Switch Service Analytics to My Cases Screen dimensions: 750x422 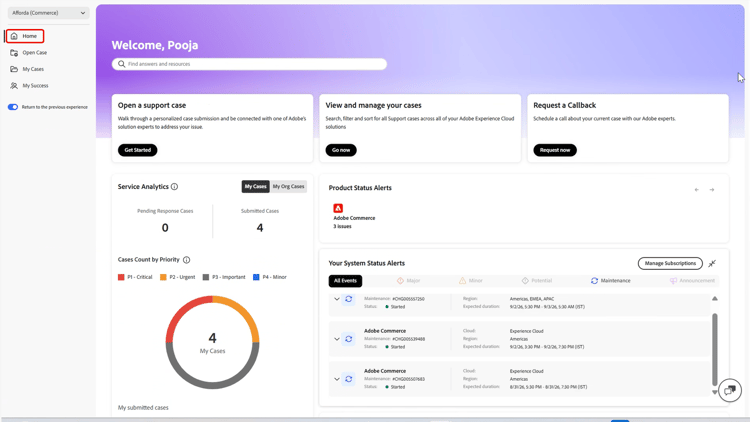click(255, 187)
